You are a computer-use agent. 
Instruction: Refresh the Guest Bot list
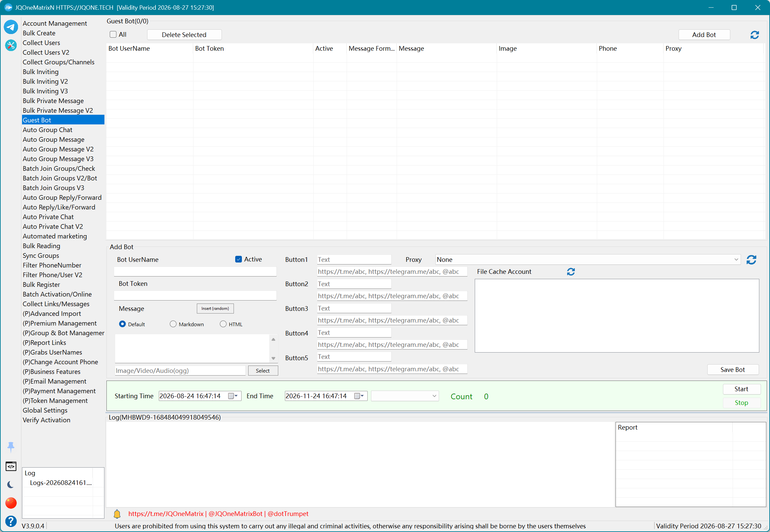(x=755, y=35)
